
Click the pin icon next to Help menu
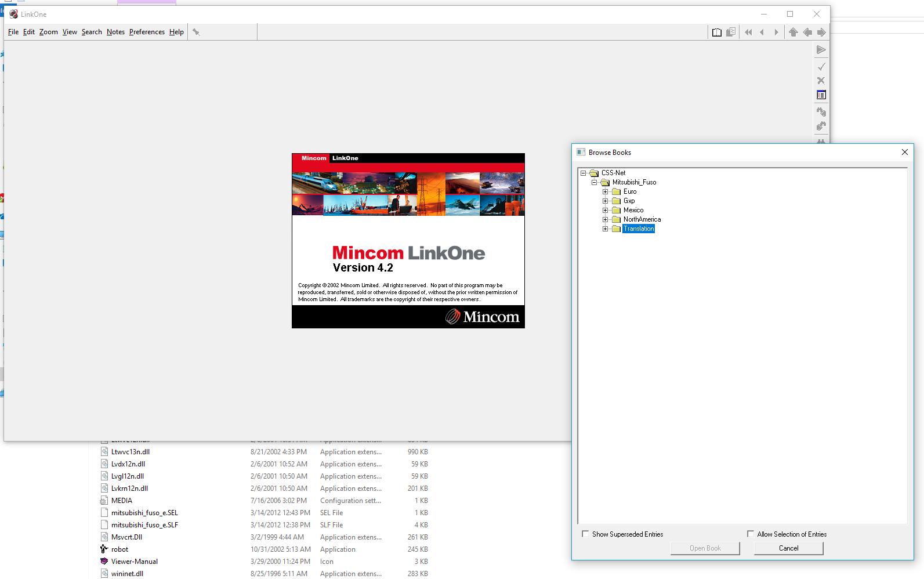[196, 32]
